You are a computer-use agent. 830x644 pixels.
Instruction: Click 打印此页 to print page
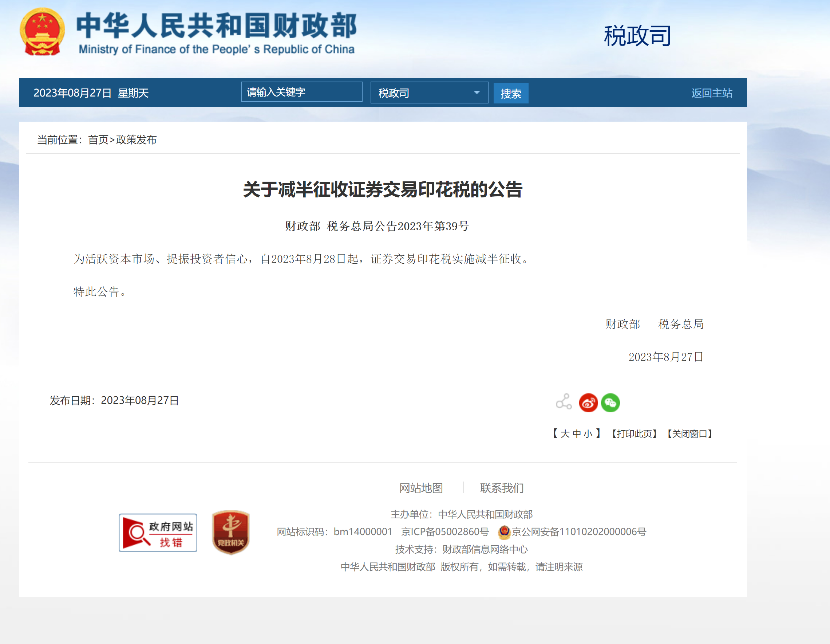(634, 434)
